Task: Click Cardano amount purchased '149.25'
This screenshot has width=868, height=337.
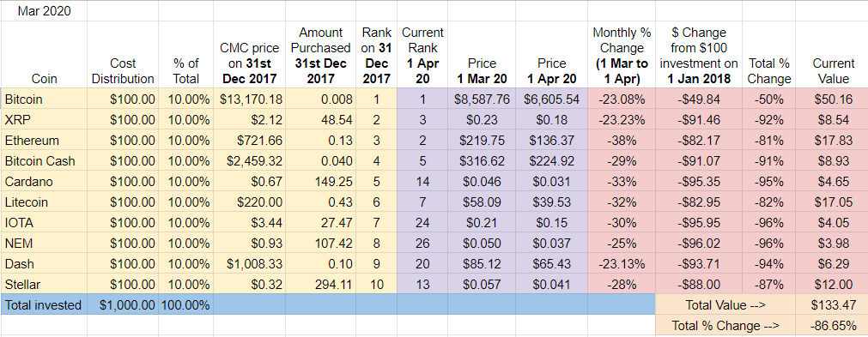Action: 320,182
